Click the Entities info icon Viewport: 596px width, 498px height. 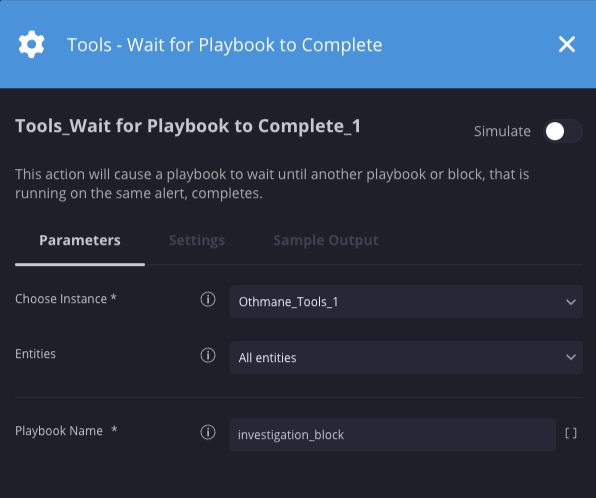tap(208, 355)
